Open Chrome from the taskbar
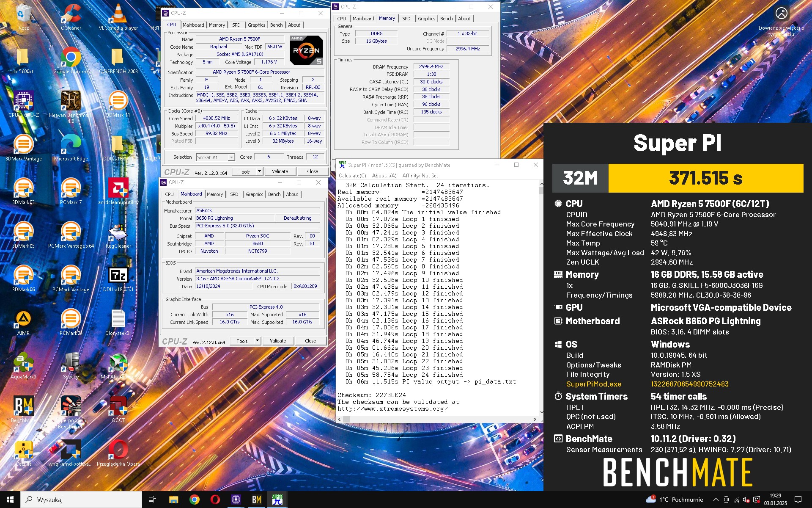812x508 pixels. pos(194,500)
